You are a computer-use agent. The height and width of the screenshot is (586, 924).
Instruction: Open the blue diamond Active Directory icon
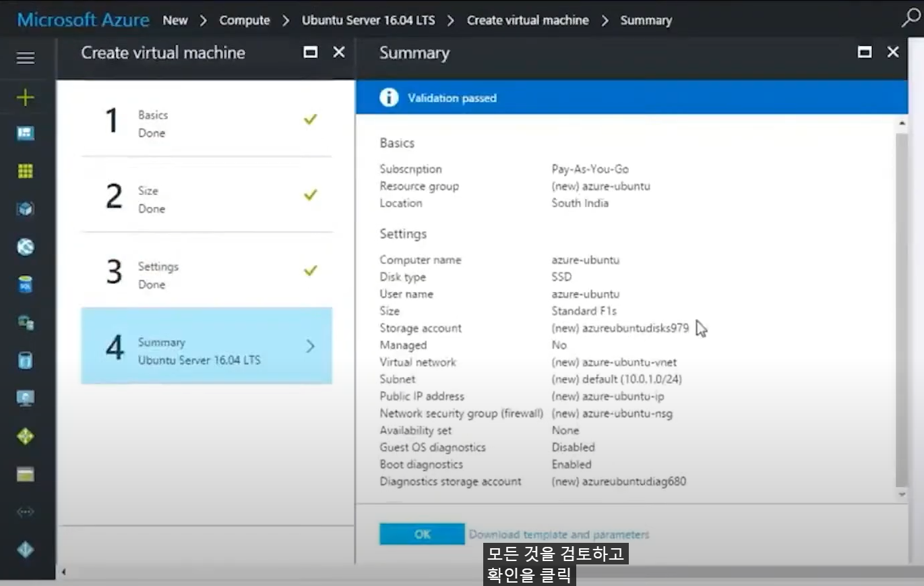[x=26, y=550]
